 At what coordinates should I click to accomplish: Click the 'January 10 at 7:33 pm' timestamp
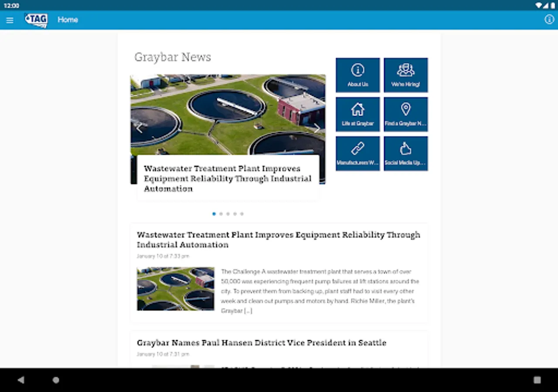pyautogui.click(x=163, y=256)
